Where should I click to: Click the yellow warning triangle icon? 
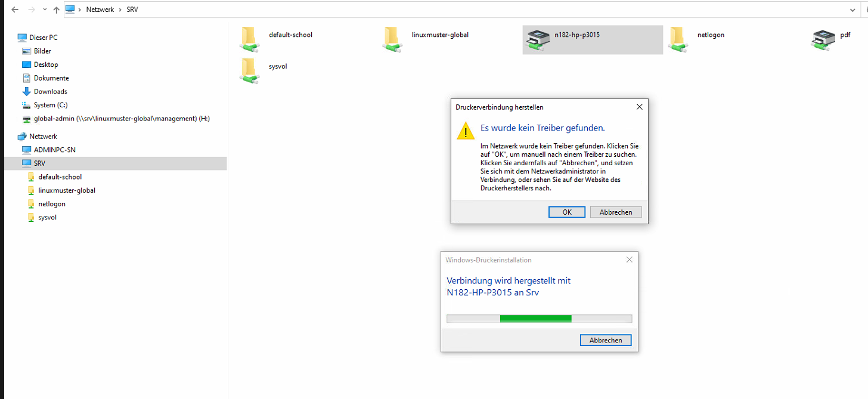466,131
